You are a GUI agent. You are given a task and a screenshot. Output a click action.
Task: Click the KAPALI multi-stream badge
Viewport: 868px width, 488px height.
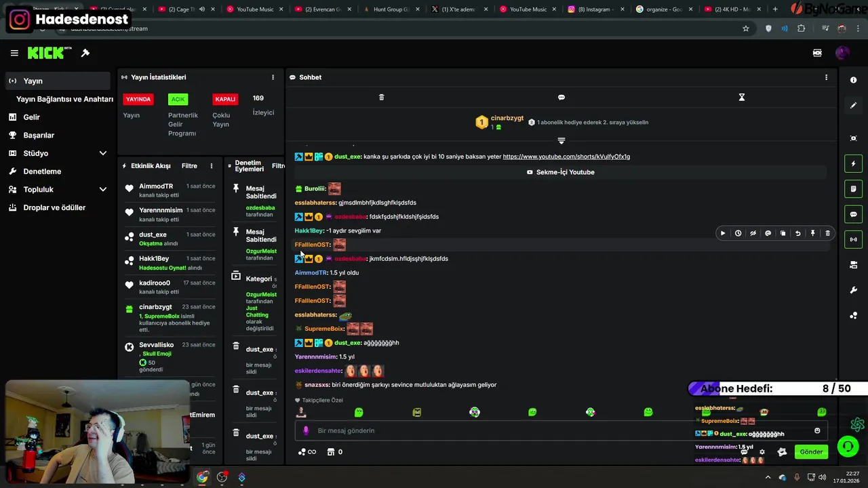click(x=225, y=99)
